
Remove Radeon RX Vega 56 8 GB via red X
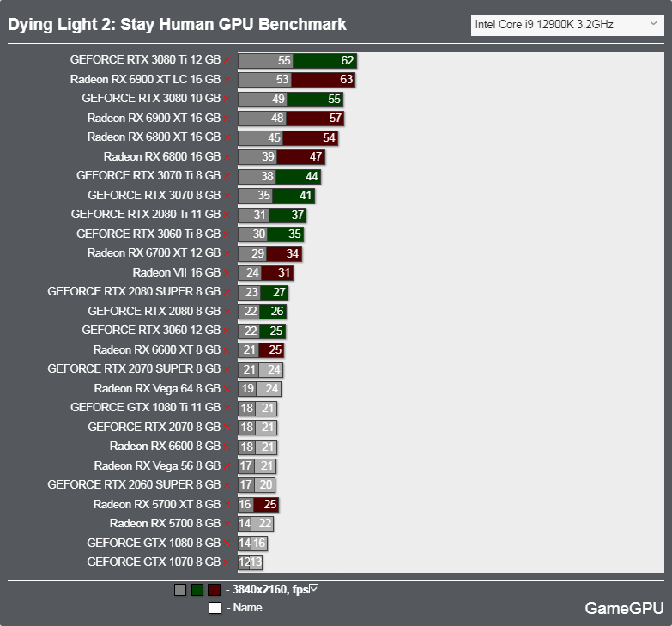227,466
